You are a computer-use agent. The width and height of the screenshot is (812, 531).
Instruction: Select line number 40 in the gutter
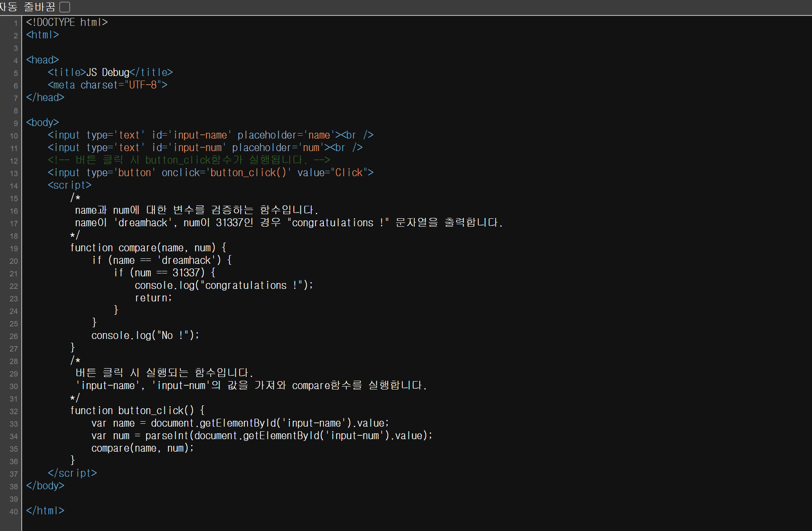14,512
